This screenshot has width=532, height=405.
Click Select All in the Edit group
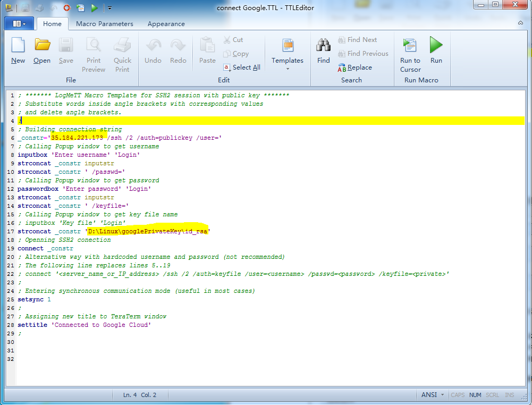[x=242, y=67]
